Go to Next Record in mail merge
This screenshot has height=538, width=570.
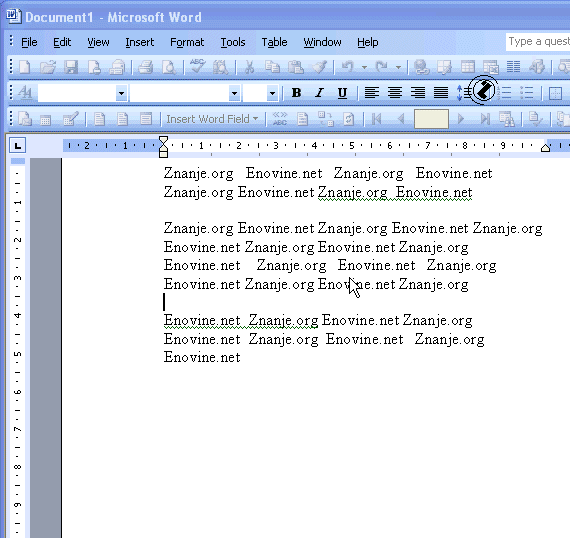(x=461, y=119)
